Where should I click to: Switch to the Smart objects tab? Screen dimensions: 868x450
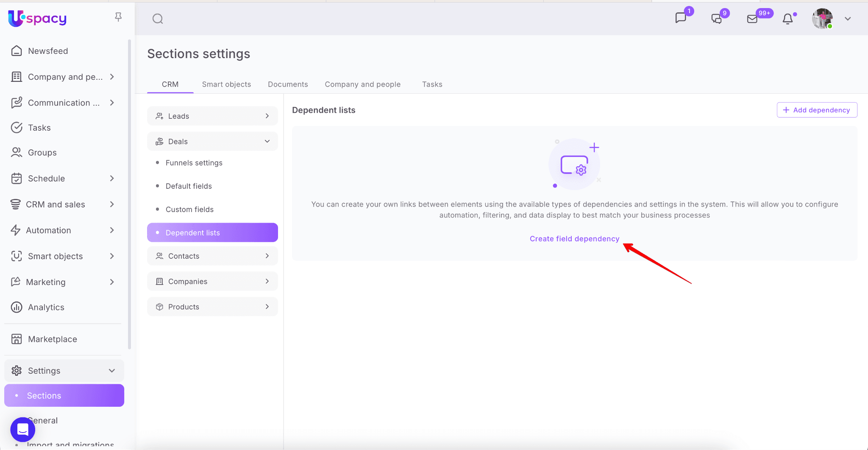226,84
